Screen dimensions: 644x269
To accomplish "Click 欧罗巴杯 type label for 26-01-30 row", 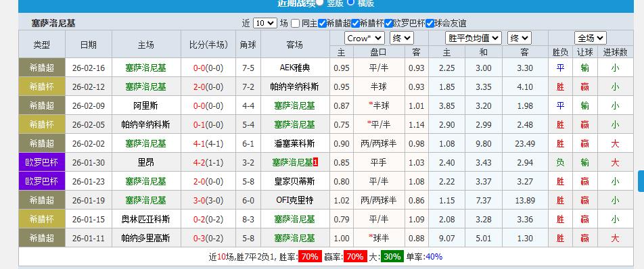I will click(42, 162).
